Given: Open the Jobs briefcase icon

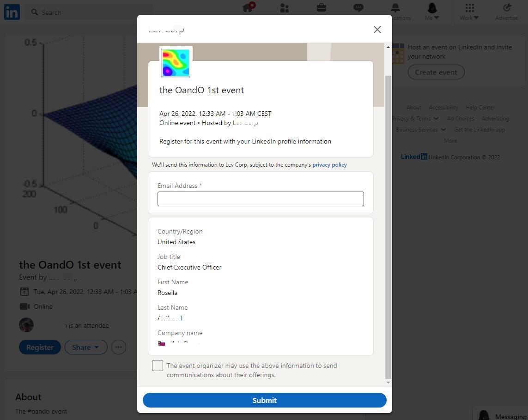Looking at the screenshot, I should pos(321,7).
